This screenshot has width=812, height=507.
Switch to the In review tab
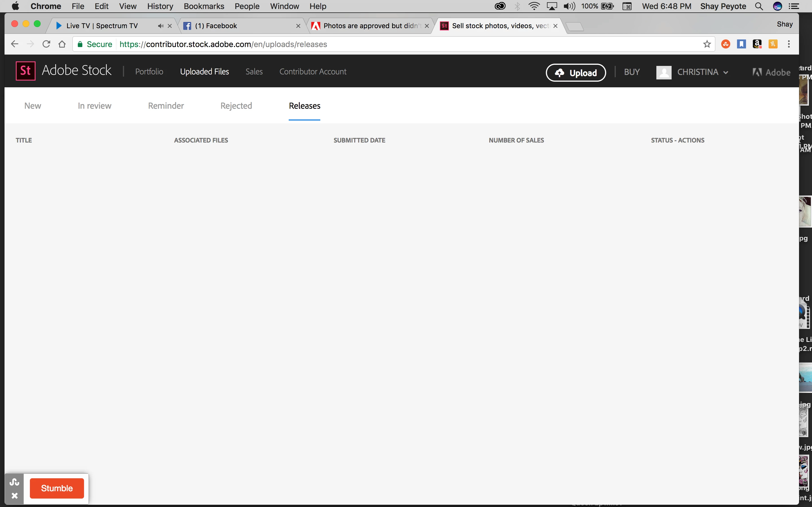pos(94,106)
